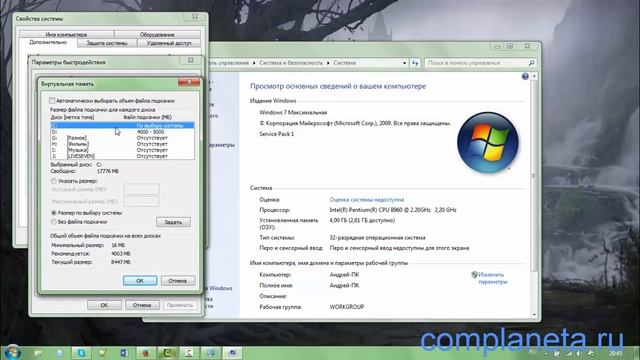Click OK in the Виртуальная память dialog
This screenshot has width=640, height=360.
[140, 281]
